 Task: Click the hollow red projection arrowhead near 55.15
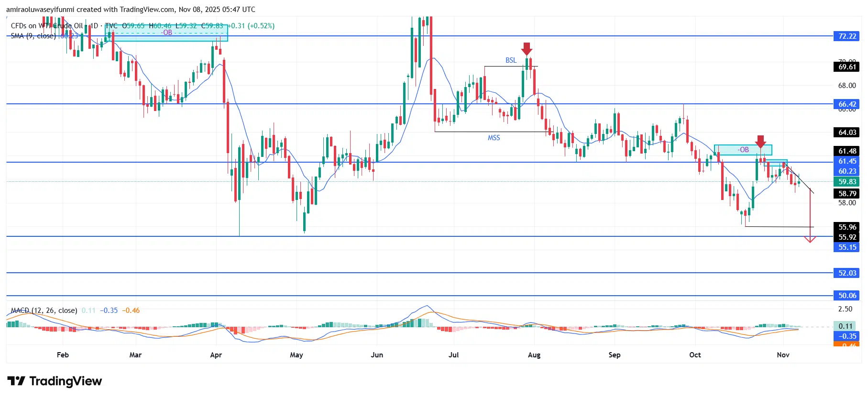(810, 239)
